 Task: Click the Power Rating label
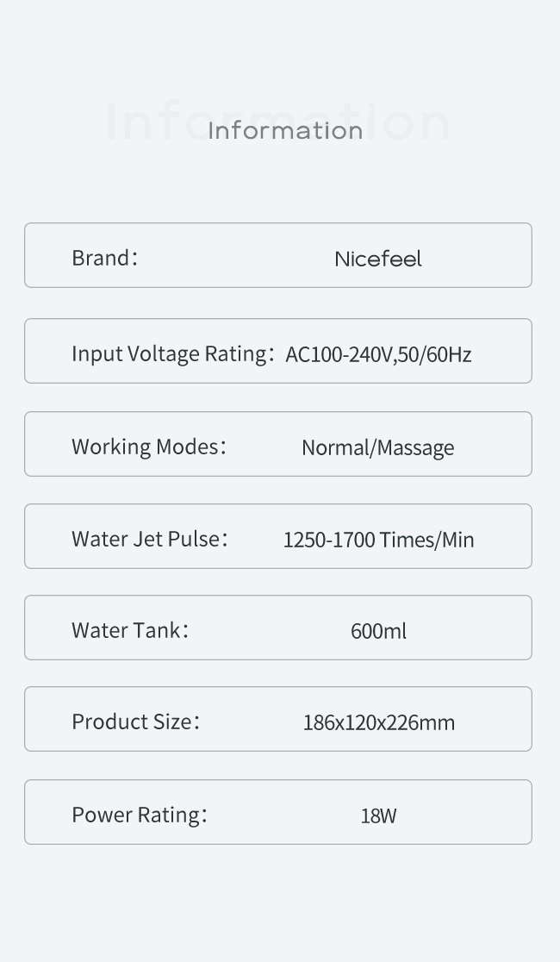click(139, 815)
